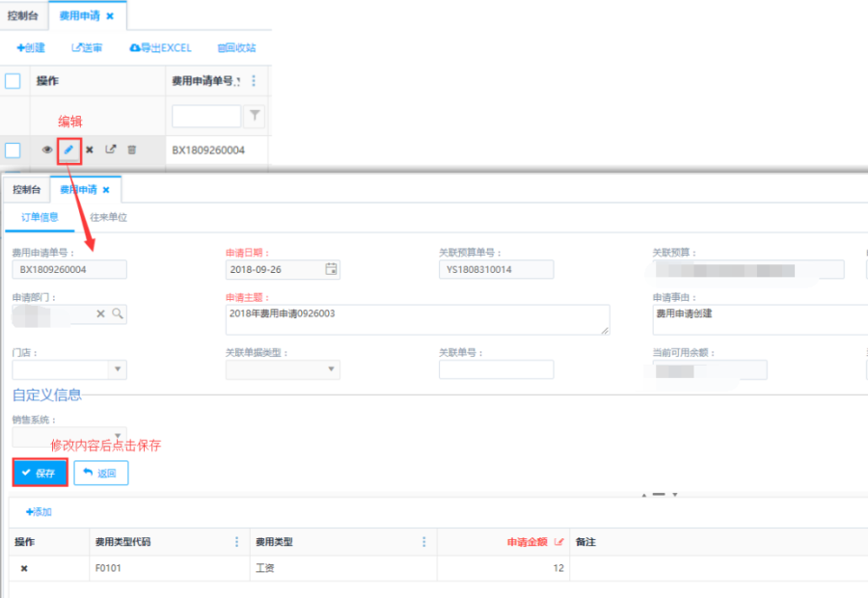The width and height of the screenshot is (868, 598).
Task: Expand the 销售系统 dropdown
Action: coord(119,436)
